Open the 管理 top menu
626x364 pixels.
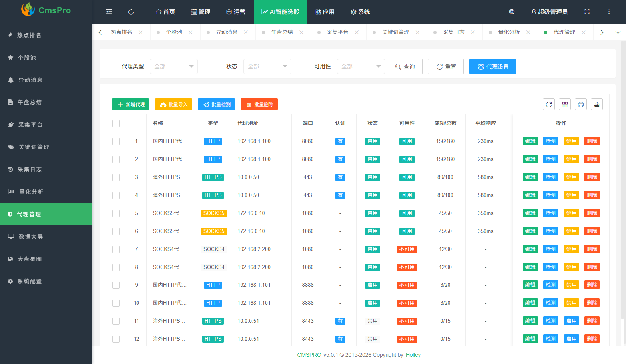tap(201, 12)
